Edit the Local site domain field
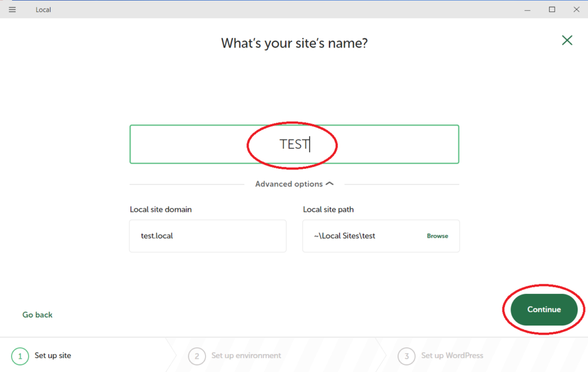The height and width of the screenshot is (372, 588). pyautogui.click(x=208, y=236)
